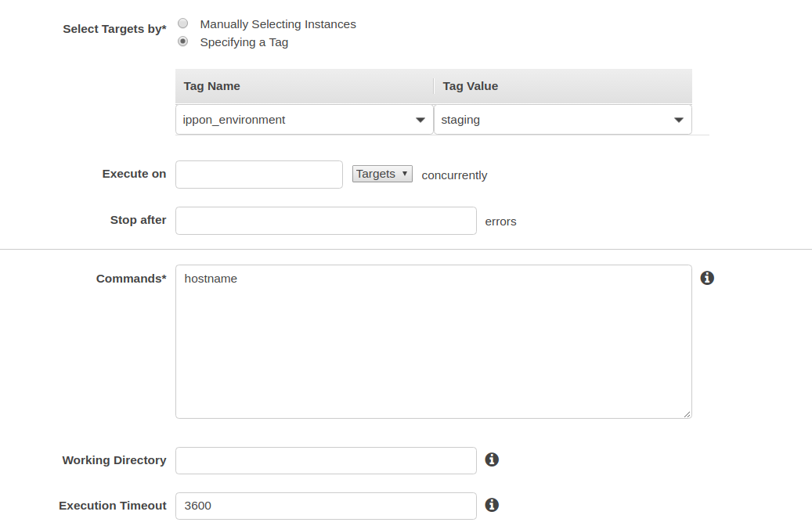Open the Commands field info tooltip
This screenshot has width=812, height=526.
click(x=707, y=278)
